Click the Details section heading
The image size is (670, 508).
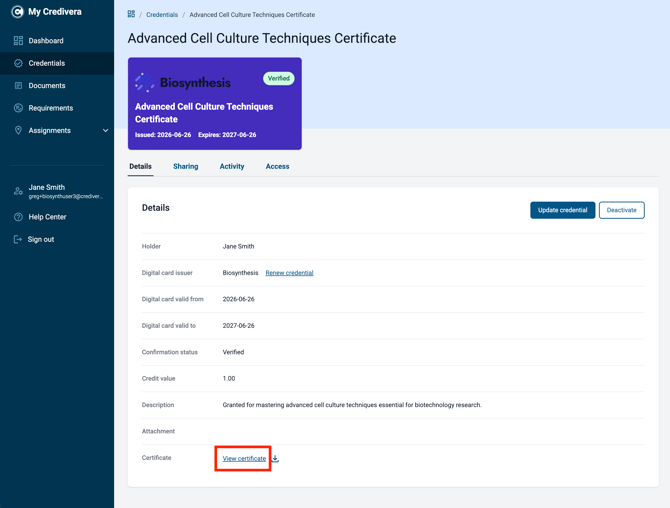156,208
